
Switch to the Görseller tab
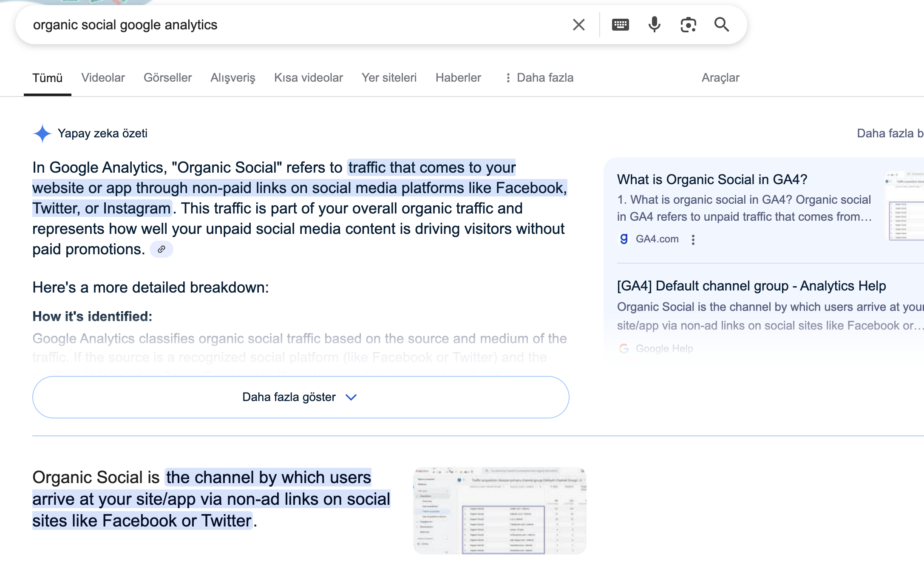pyautogui.click(x=167, y=78)
